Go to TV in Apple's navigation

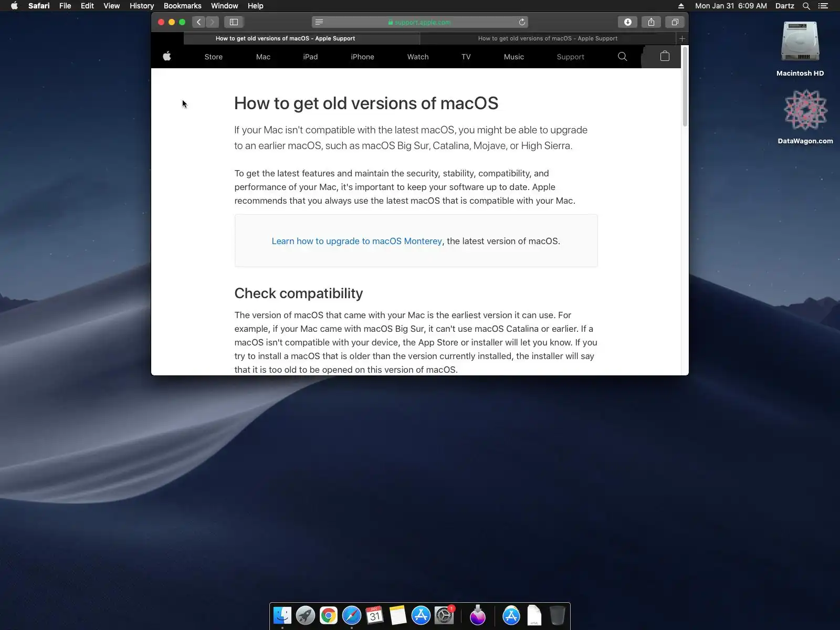[466, 57]
